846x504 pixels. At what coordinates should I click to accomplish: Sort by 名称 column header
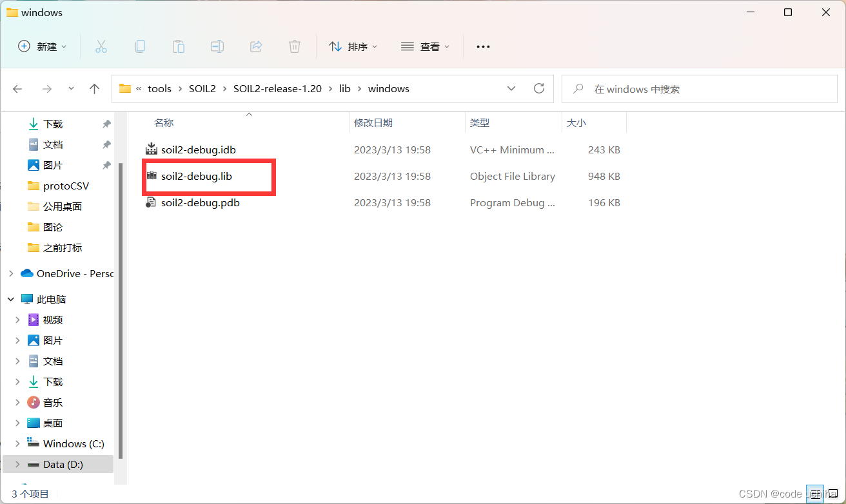[x=164, y=122]
